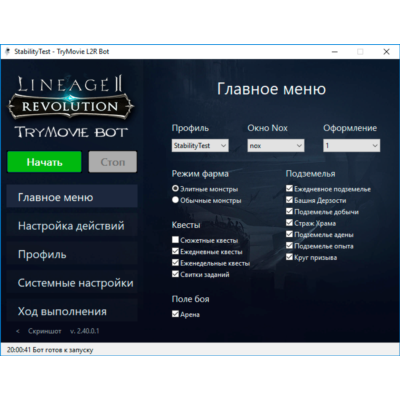Toggle the Башня Дерзости checkbox
The height and width of the screenshot is (400, 400).
[x=289, y=200]
